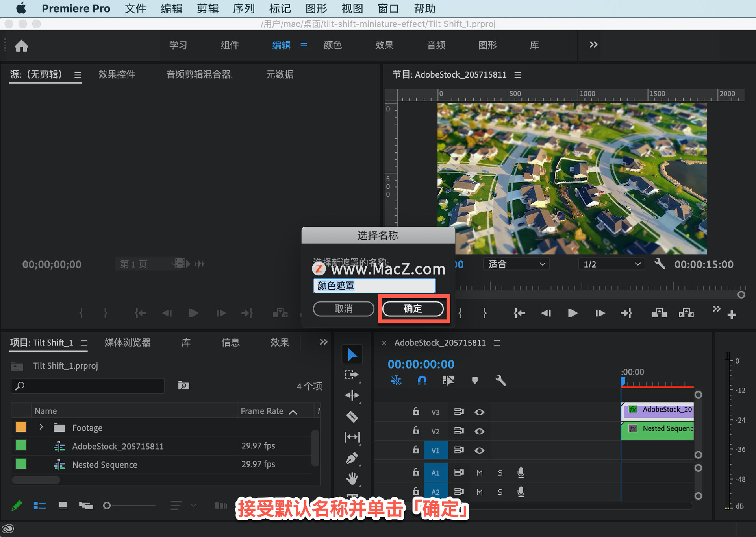
Task: Click 取消 in name dialog
Action: point(343,309)
